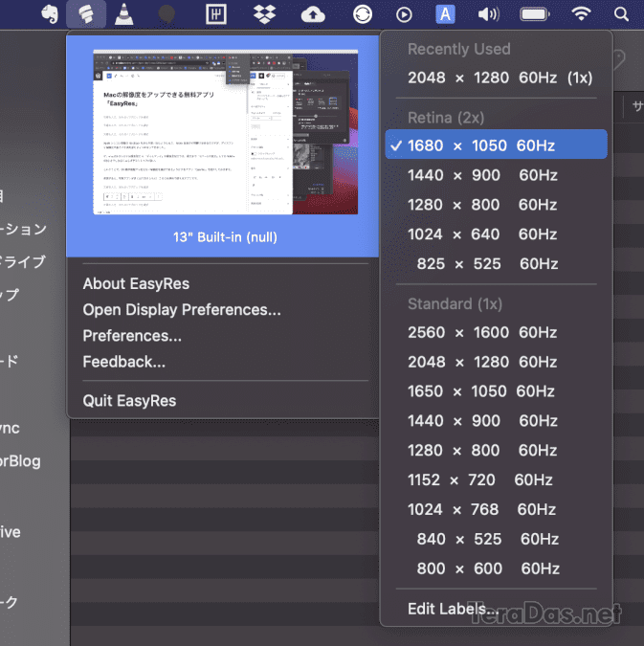Click Quit EasyRes
The image size is (644, 646).
129,401
